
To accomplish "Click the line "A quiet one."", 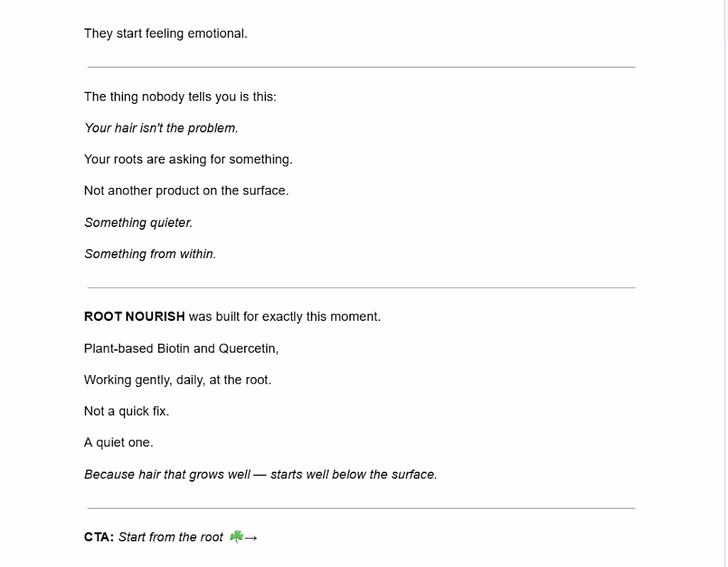I will (118, 443).
